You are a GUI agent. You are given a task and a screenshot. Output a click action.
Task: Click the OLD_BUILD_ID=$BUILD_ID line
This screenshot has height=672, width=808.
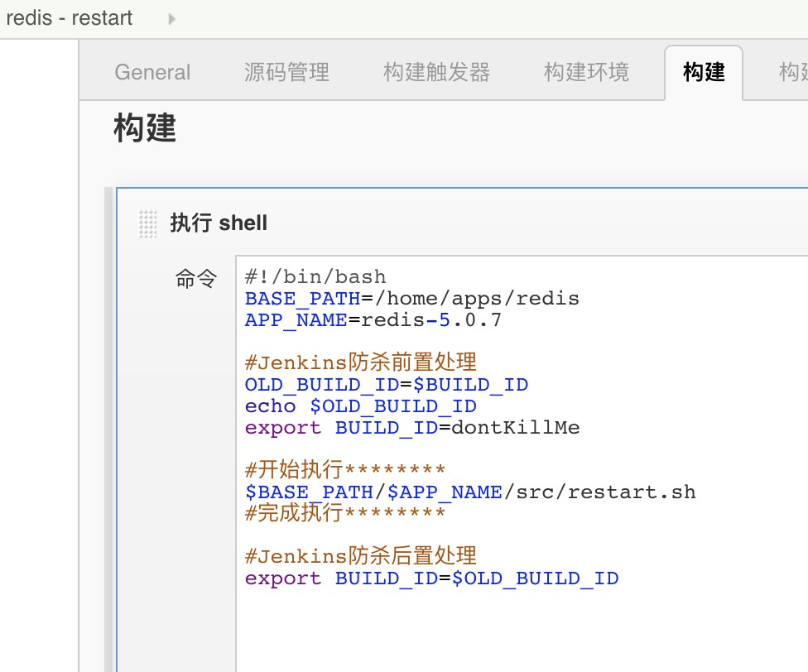(x=387, y=385)
